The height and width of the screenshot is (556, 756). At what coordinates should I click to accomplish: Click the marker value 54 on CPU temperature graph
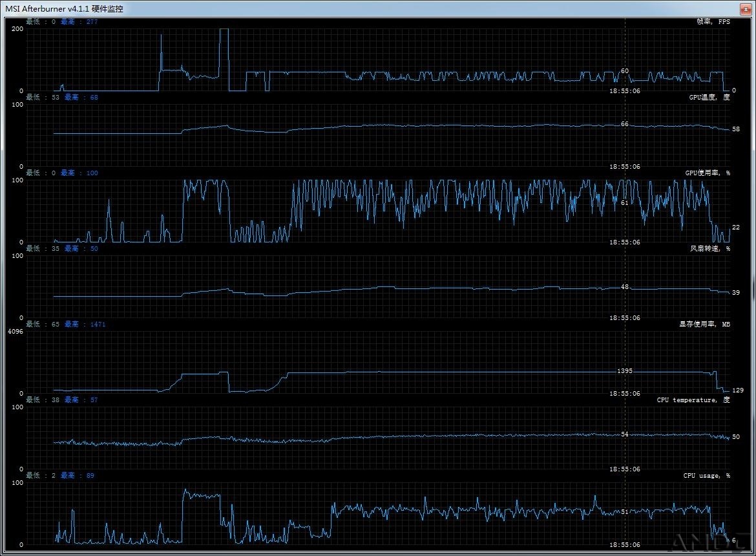624,434
